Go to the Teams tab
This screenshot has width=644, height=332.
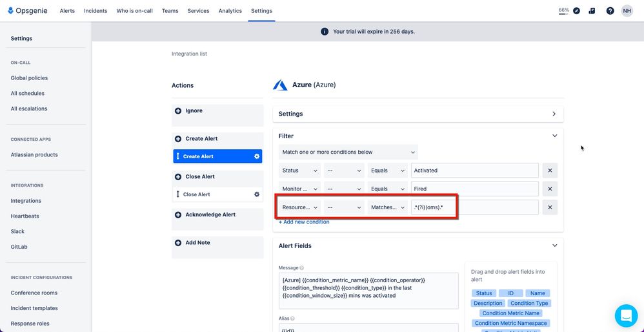[x=170, y=11]
